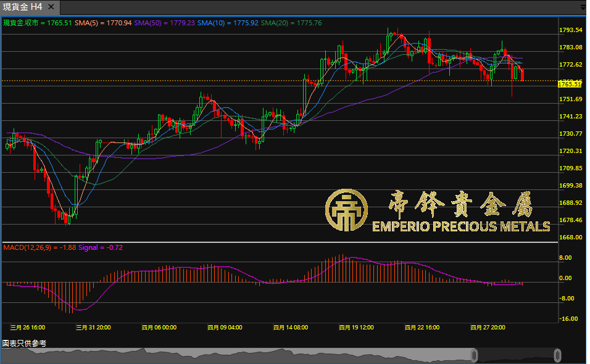Open the tab list dropdown arrow
590x364 pixels.
coord(583,7)
